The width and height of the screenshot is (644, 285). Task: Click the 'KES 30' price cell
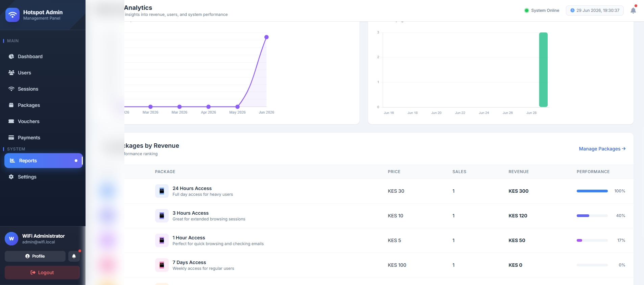click(396, 191)
